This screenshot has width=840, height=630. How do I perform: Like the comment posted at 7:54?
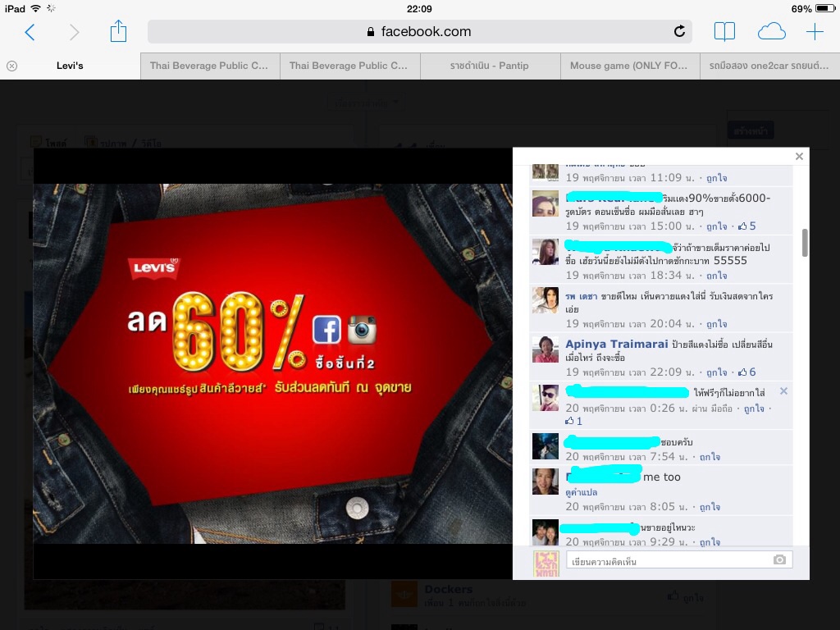(710, 456)
